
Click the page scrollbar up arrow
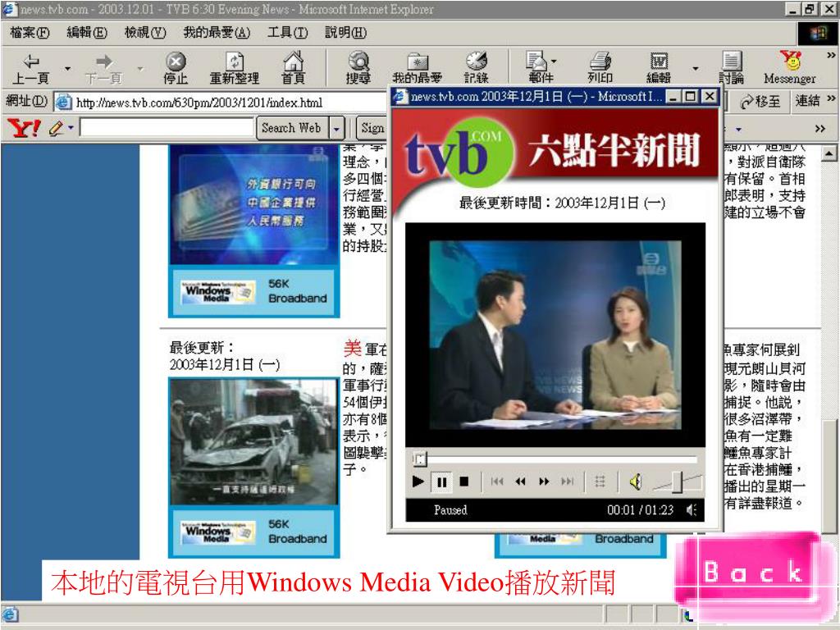829,154
